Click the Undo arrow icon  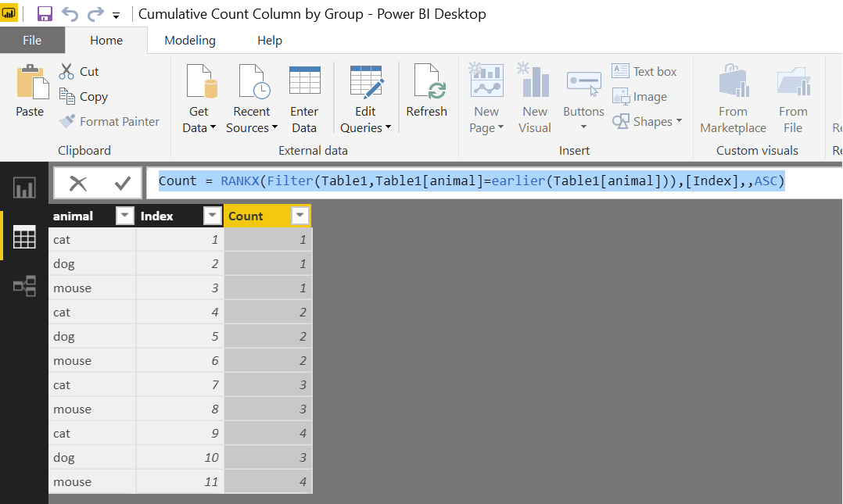tap(70, 14)
